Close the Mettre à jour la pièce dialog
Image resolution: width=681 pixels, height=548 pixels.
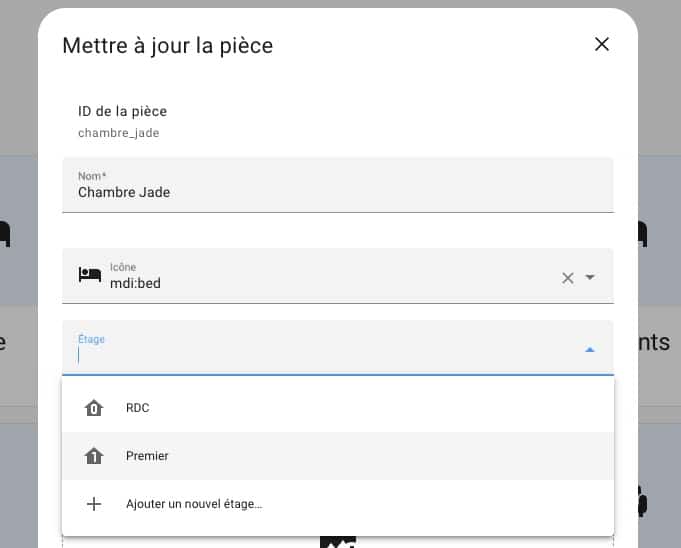tap(602, 44)
